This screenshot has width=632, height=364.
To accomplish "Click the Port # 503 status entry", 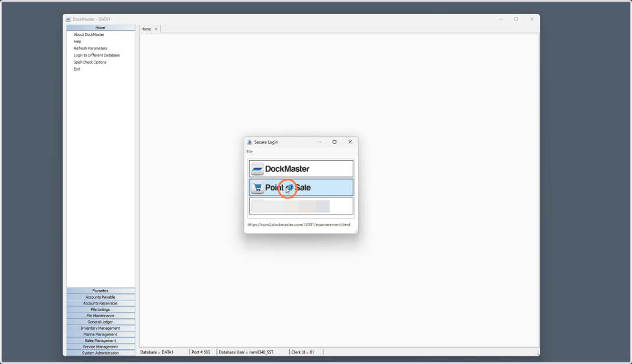I will (201, 352).
